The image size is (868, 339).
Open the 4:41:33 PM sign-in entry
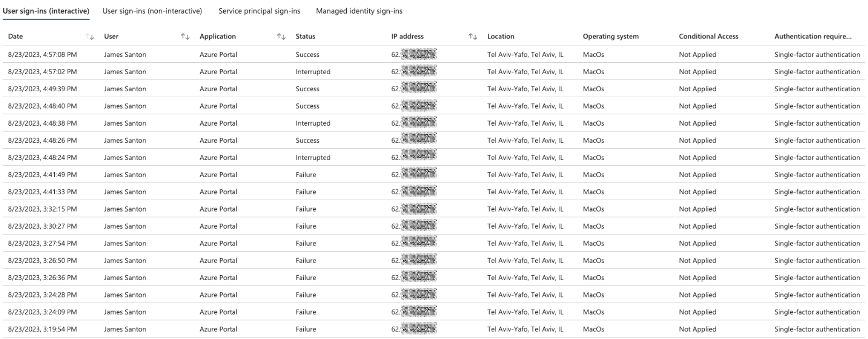434,192
